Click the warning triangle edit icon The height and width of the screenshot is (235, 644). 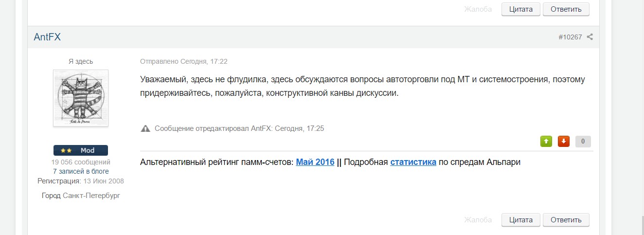pos(145,129)
